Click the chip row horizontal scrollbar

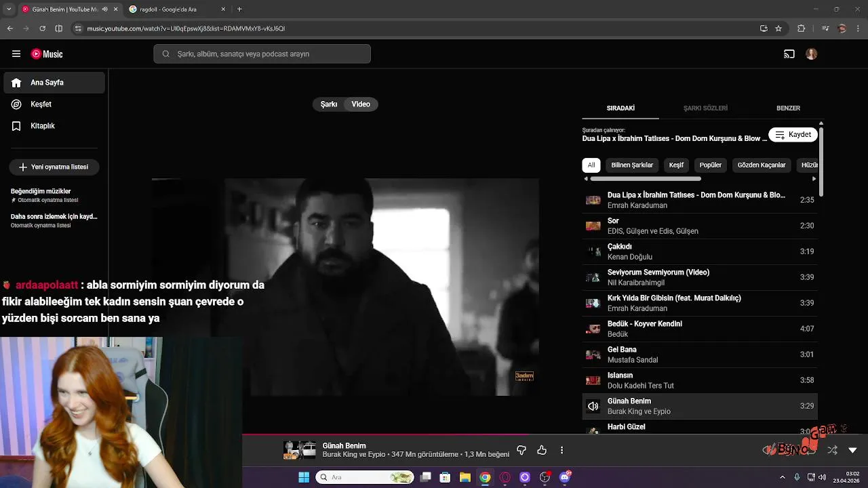pyautogui.click(x=646, y=179)
